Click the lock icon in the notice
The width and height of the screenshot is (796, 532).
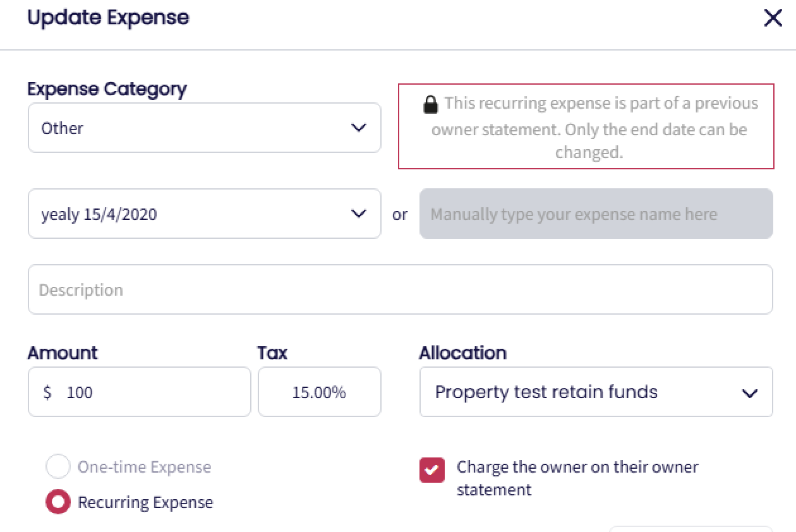(430, 104)
